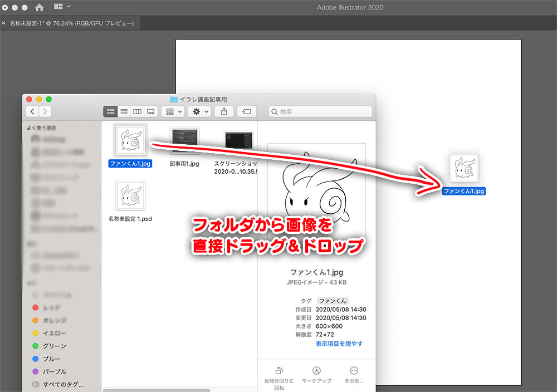Go forward in Finder window
This screenshot has width=557, height=392.
click(x=45, y=111)
